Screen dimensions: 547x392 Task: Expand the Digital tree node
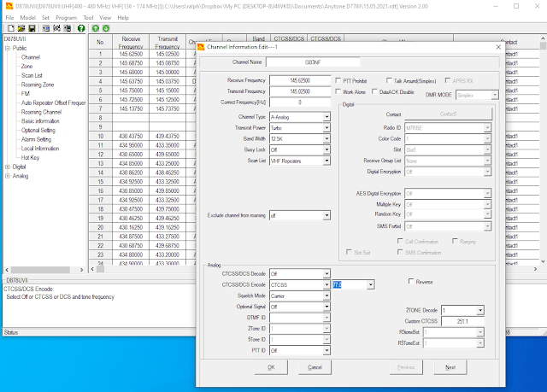[x=8, y=167]
